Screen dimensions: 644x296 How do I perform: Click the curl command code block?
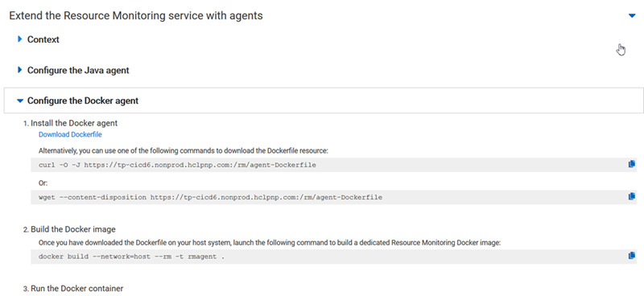(334, 165)
